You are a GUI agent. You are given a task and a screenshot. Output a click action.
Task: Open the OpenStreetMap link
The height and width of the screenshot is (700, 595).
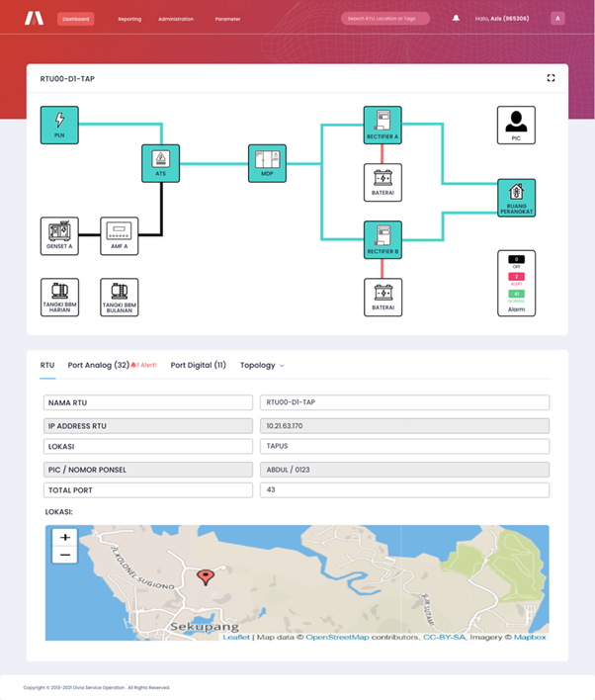336,638
